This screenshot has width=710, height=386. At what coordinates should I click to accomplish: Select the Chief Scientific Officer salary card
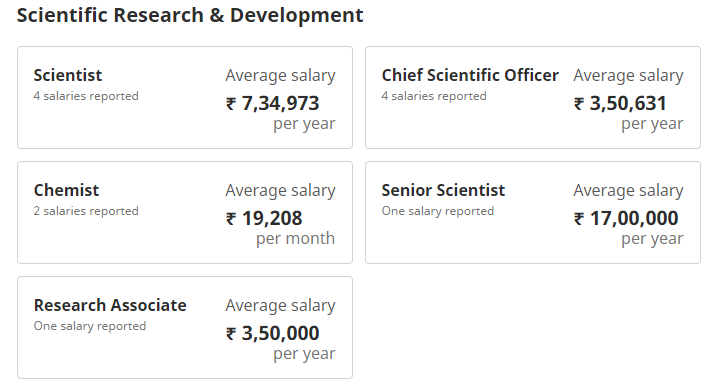[533, 97]
